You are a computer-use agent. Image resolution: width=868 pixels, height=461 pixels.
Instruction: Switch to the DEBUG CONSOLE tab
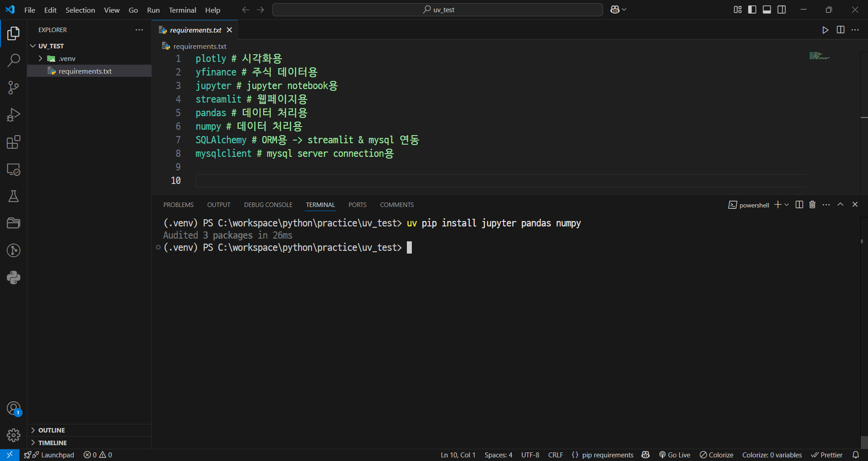268,205
